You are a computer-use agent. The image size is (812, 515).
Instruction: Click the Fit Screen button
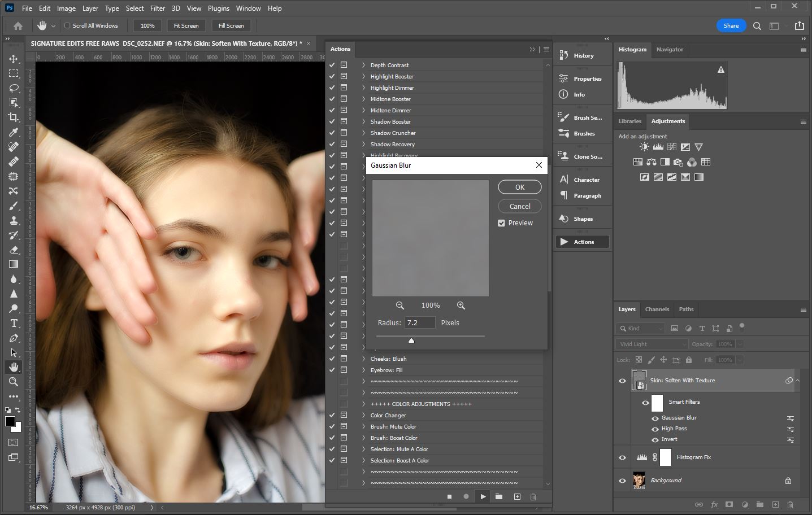tap(186, 25)
